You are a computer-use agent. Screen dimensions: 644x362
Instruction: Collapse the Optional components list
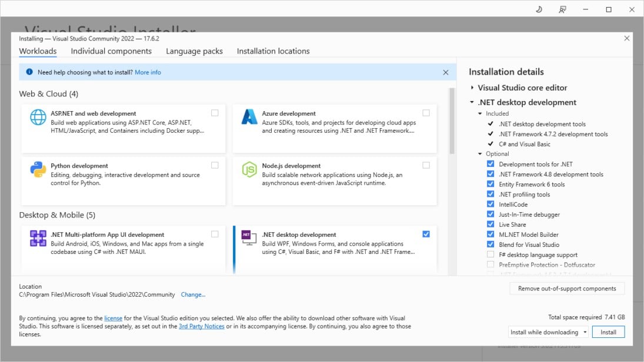coord(481,154)
